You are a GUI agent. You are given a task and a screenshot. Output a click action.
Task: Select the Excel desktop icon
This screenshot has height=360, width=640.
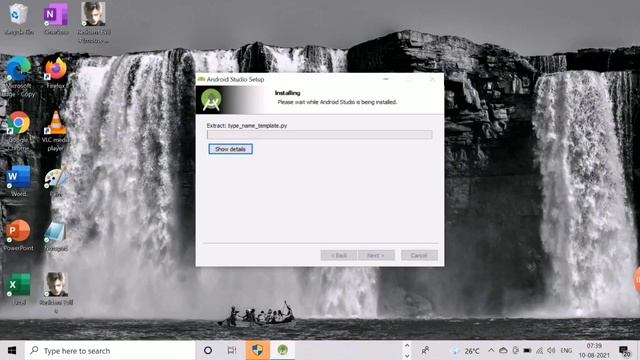click(18, 289)
